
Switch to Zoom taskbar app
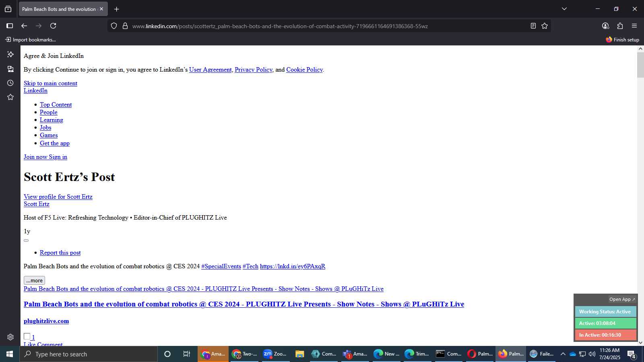point(275,354)
